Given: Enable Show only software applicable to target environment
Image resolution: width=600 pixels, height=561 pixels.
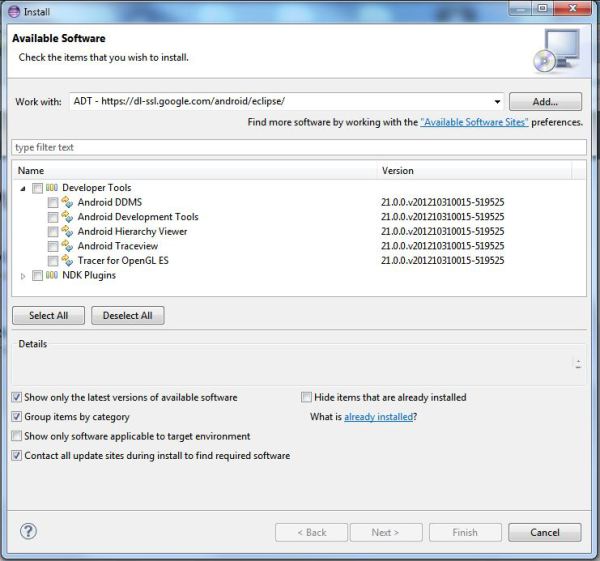Looking at the screenshot, I should pos(16,436).
